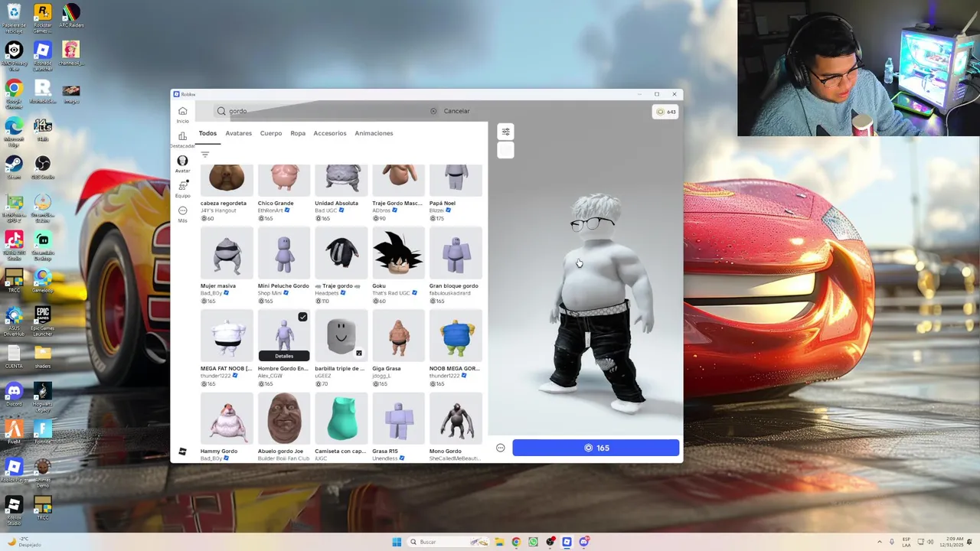Image resolution: width=980 pixels, height=551 pixels.
Task: Switch to the Avatares tab
Action: (x=238, y=133)
